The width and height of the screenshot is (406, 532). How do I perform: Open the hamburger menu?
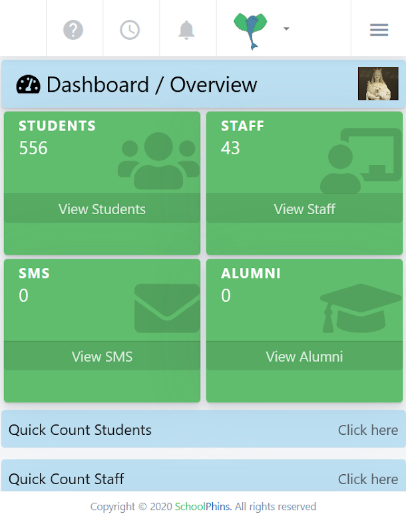click(379, 30)
